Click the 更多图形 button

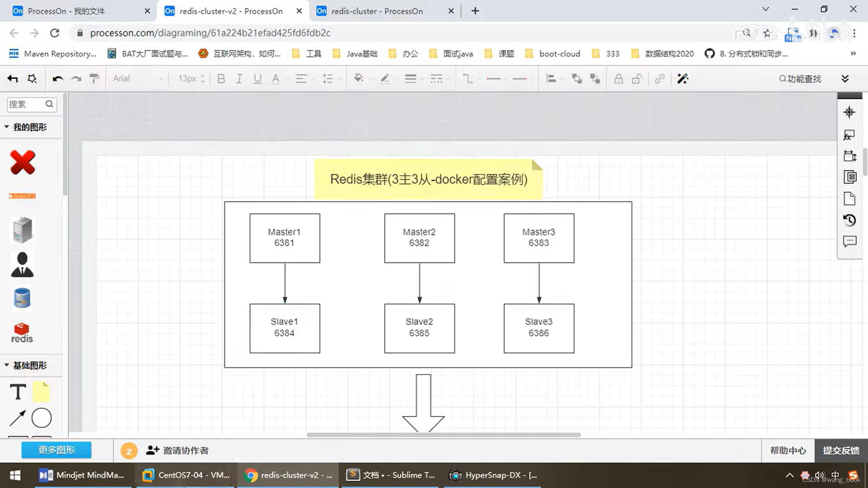click(x=56, y=450)
